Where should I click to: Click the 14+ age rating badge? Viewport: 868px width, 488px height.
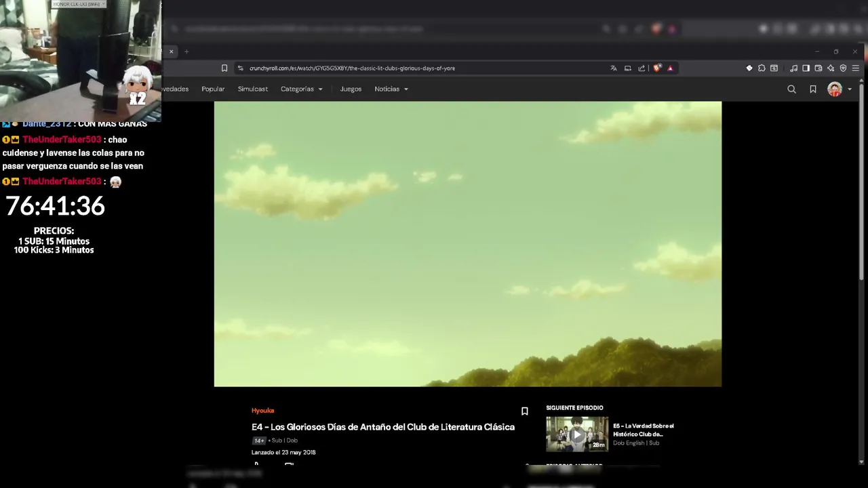pos(259,441)
